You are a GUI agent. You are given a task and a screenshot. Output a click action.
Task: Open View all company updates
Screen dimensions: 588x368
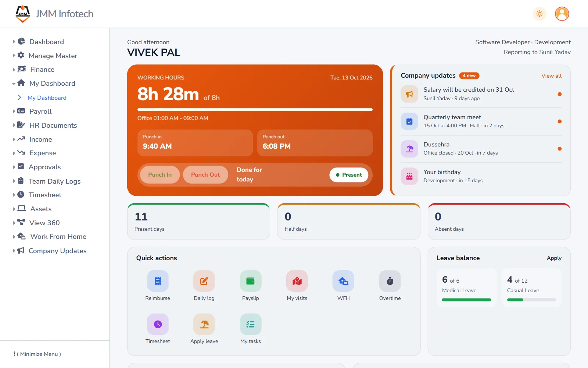coord(551,76)
